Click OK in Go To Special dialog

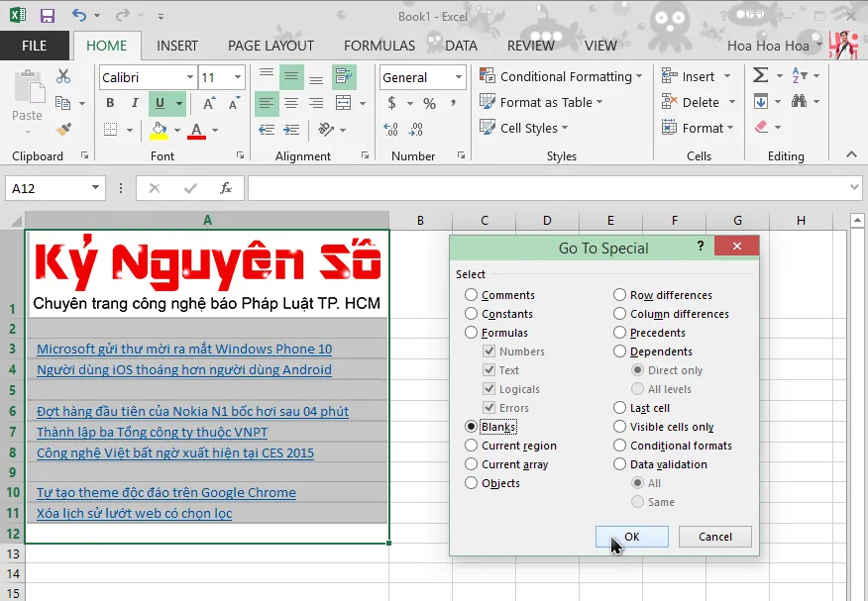631,536
